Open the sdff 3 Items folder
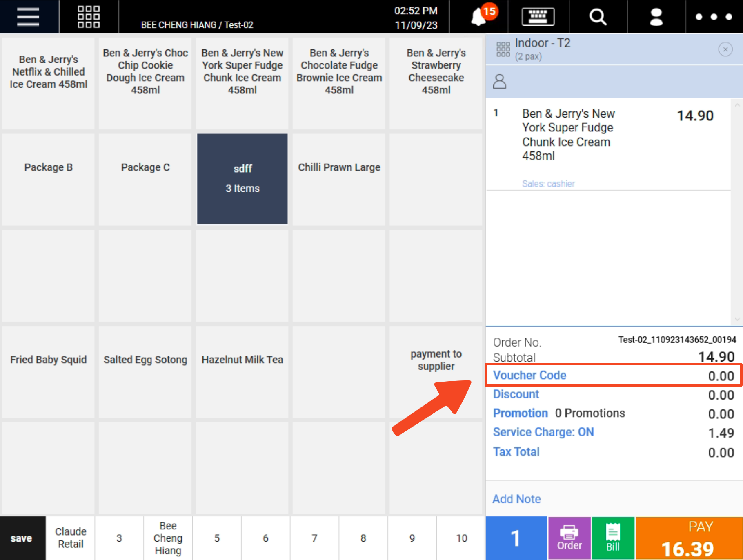743x560 pixels. (x=242, y=179)
